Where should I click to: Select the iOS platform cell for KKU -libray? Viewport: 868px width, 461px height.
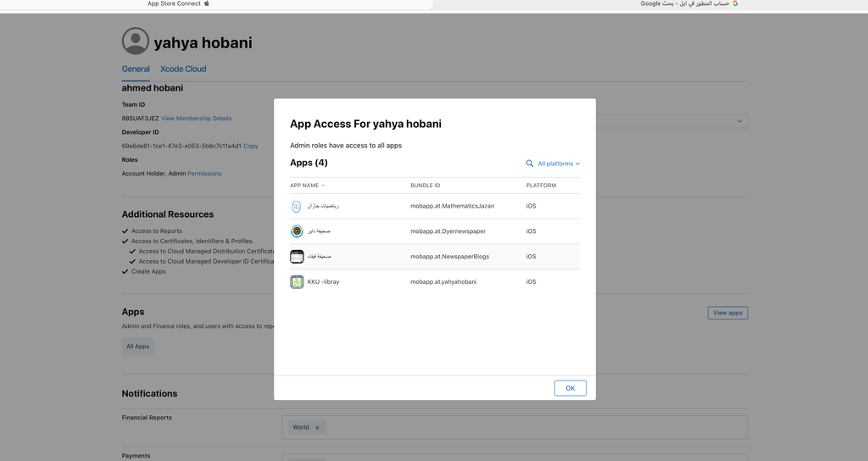point(531,281)
